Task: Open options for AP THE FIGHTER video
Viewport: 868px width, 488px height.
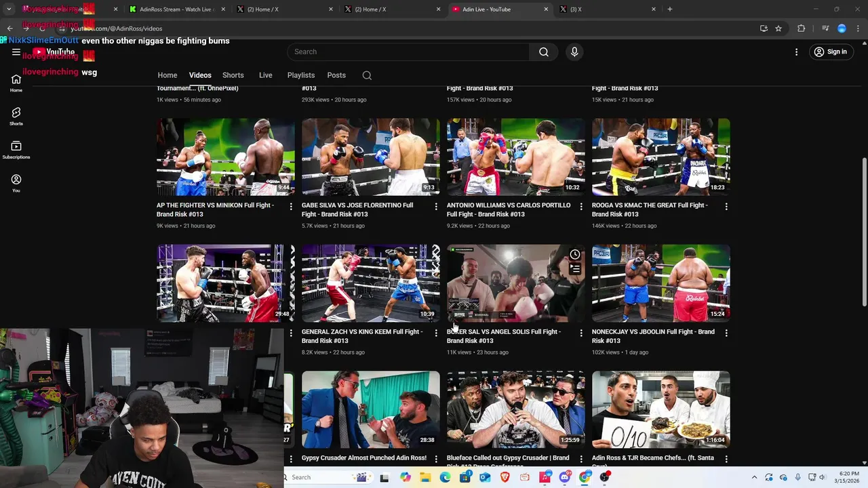Action: [x=291, y=206]
